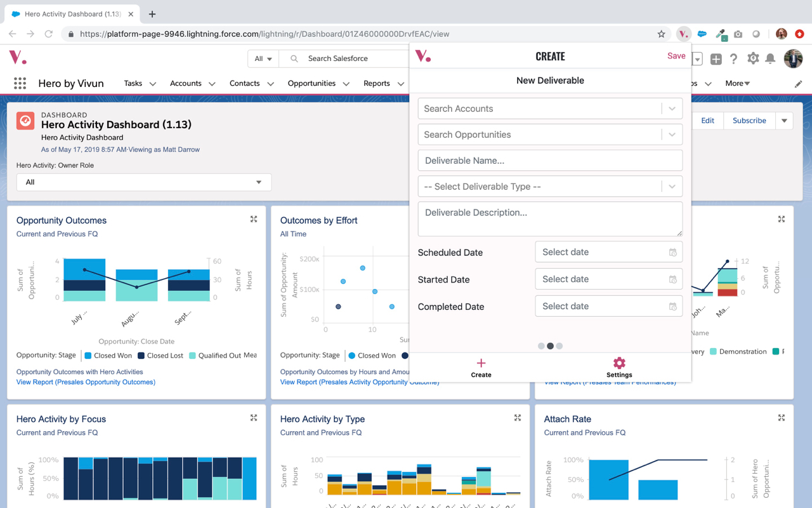The height and width of the screenshot is (508, 812).
Task: Open the Owner Role filter dropdown
Action: (x=144, y=182)
